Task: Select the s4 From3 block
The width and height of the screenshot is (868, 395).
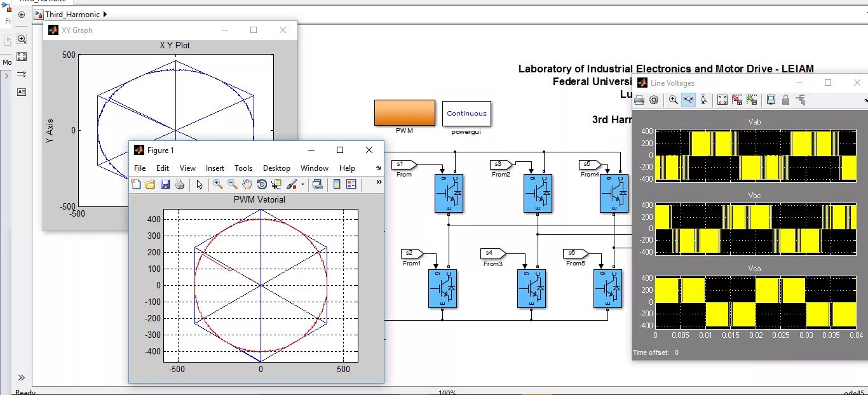Action: [492, 253]
